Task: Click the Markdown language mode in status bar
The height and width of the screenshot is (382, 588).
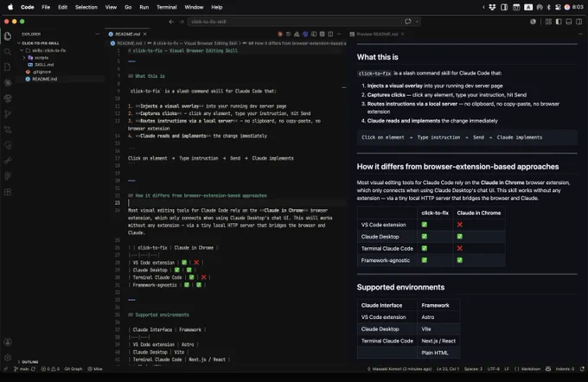Action: pyautogui.click(x=531, y=369)
